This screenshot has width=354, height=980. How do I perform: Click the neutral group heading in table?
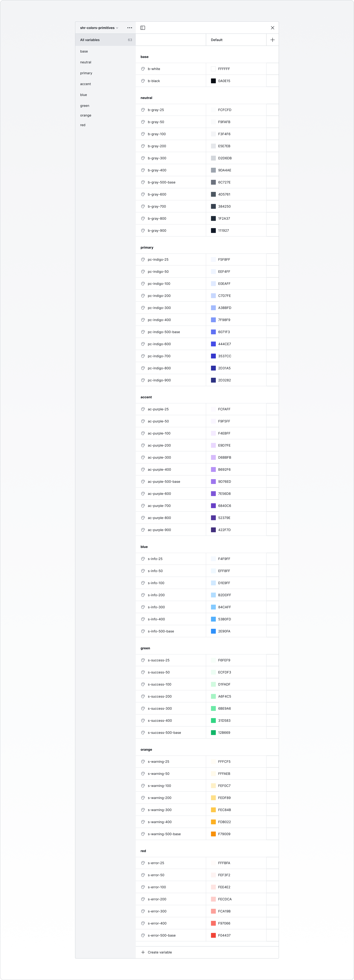pos(146,98)
